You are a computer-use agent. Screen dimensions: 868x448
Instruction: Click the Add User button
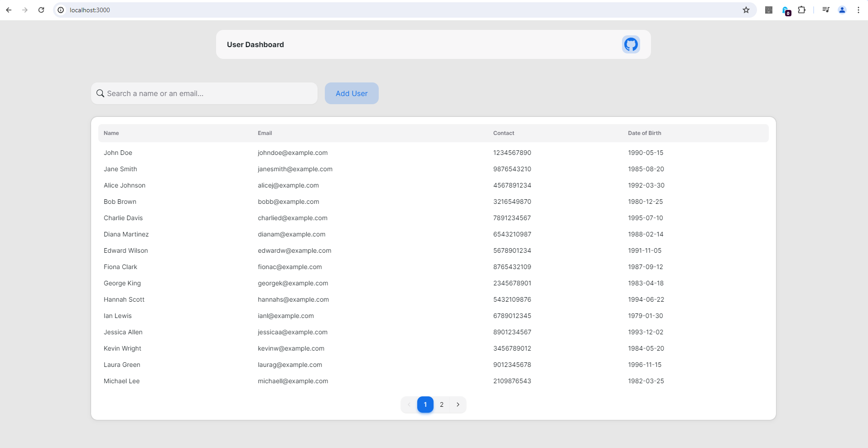(x=352, y=93)
